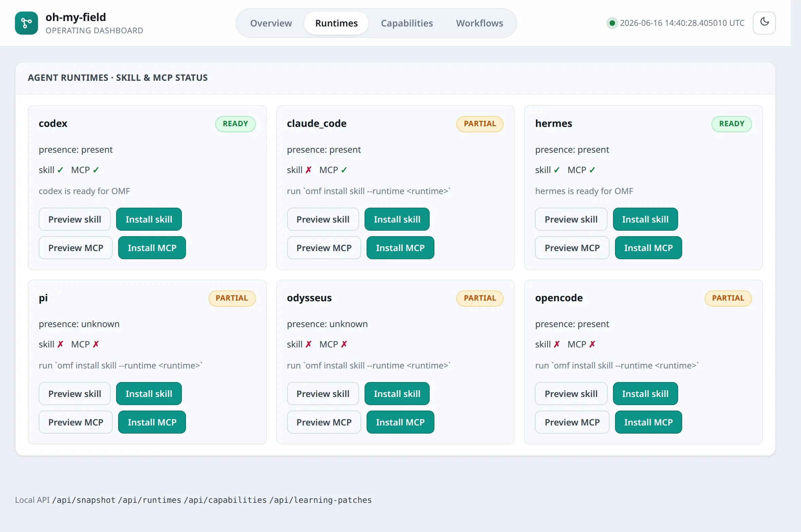The height and width of the screenshot is (532, 801).
Task: Click the odysseus skill red cross
Action: tap(309, 344)
